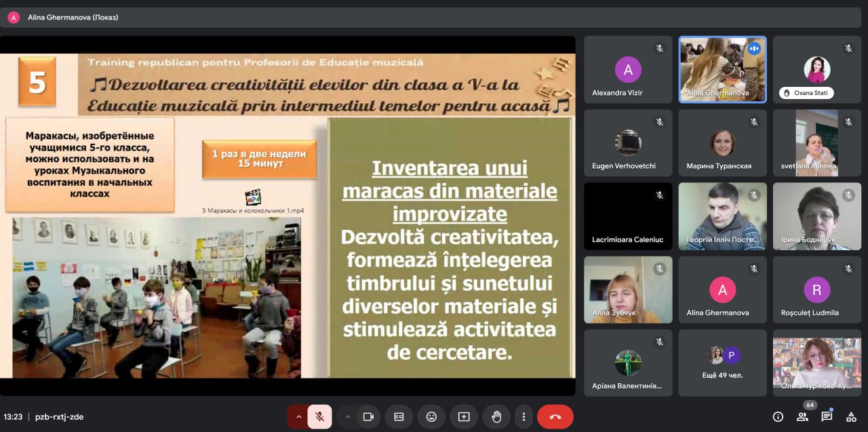The width and height of the screenshot is (868, 432).
Task: Click the Alexandra Vizir participant tile
Action: (628, 69)
